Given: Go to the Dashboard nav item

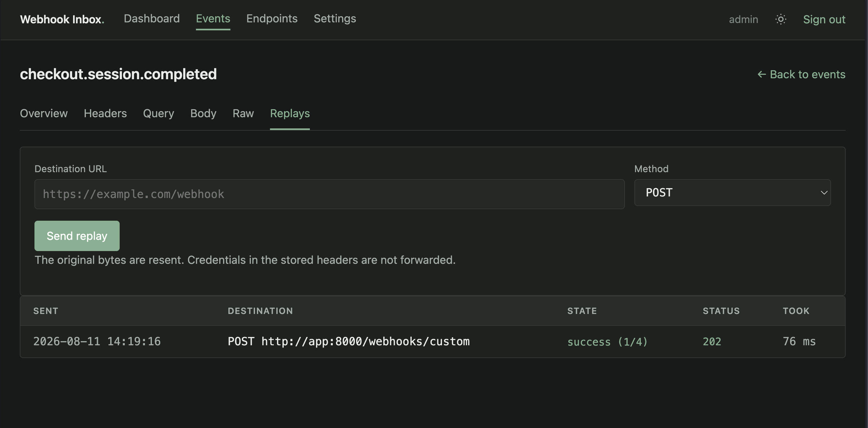Looking at the screenshot, I should 152,19.
